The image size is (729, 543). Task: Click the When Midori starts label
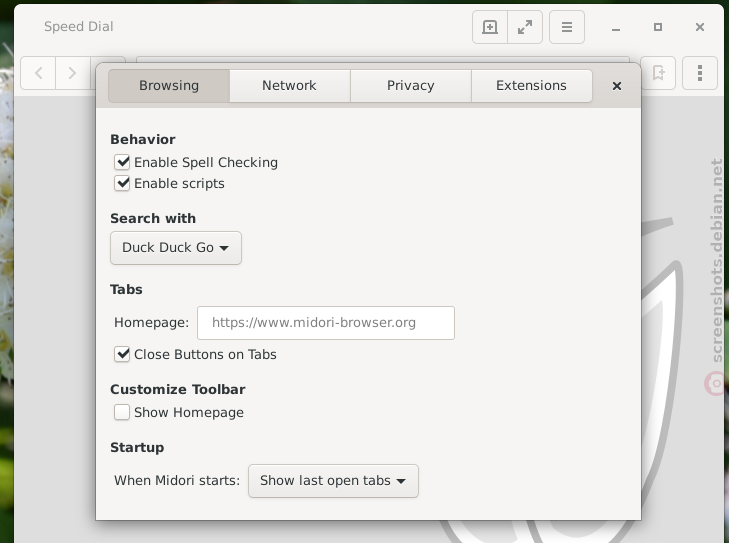[177, 480]
